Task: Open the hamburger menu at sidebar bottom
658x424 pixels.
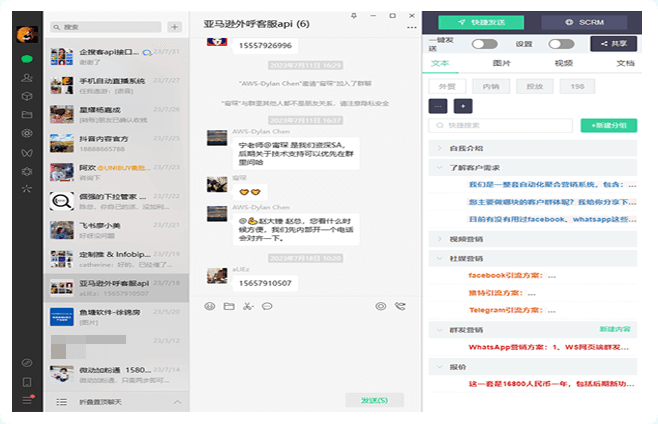Action: pyautogui.click(x=27, y=401)
